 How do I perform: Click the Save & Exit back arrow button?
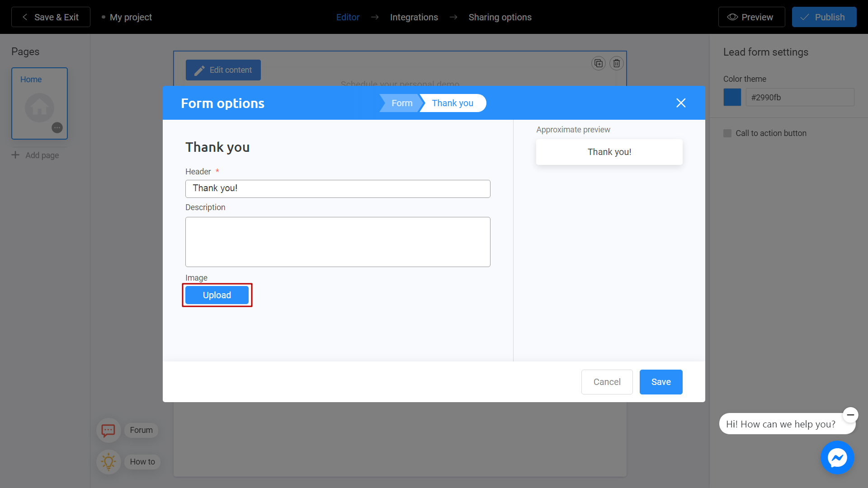click(24, 17)
